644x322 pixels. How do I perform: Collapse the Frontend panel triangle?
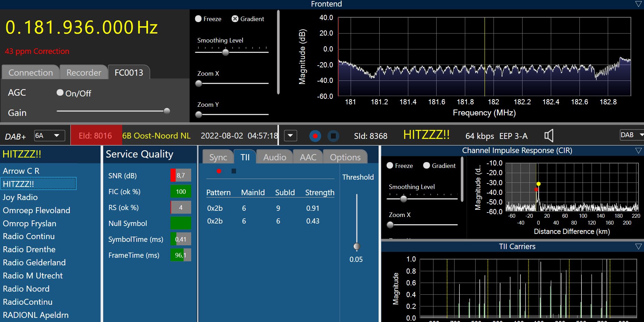click(638, 4)
